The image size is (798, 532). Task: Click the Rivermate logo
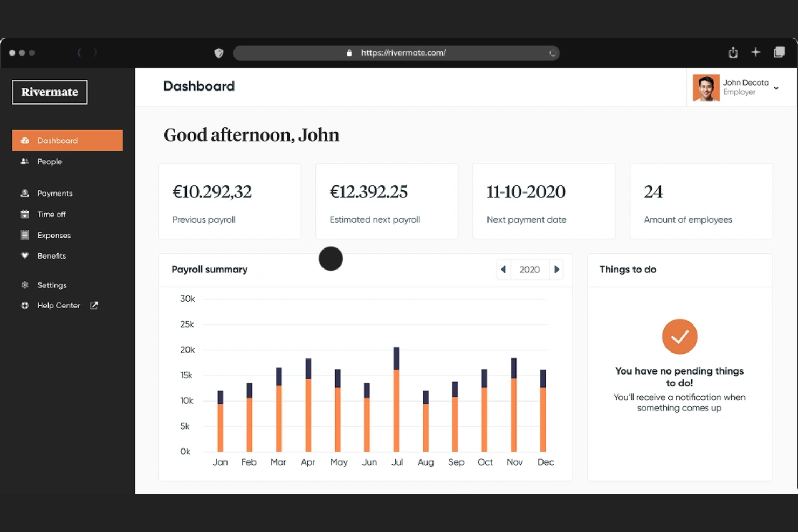(49, 92)
